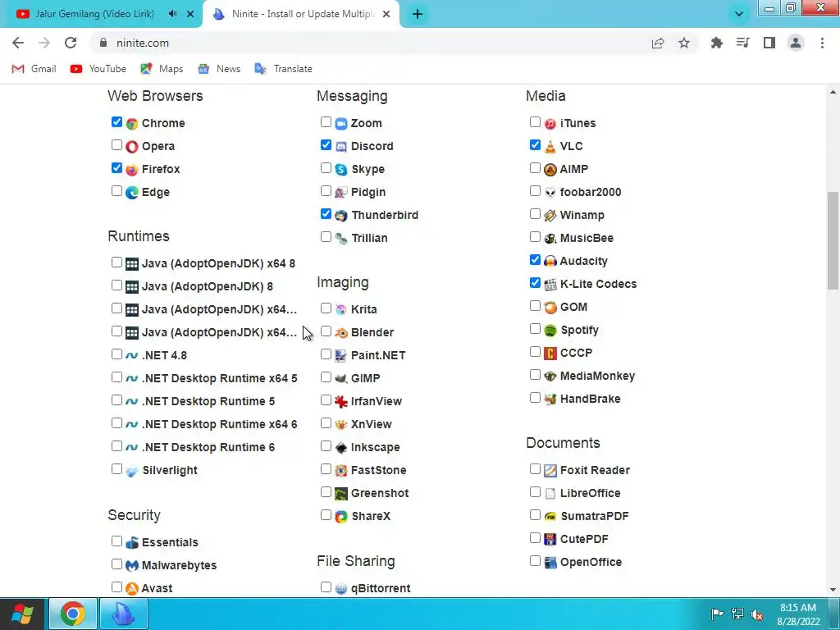Click the Malwarebytes logo icon
The width and height of the screenshot is (840, 630).
[132, 566]
